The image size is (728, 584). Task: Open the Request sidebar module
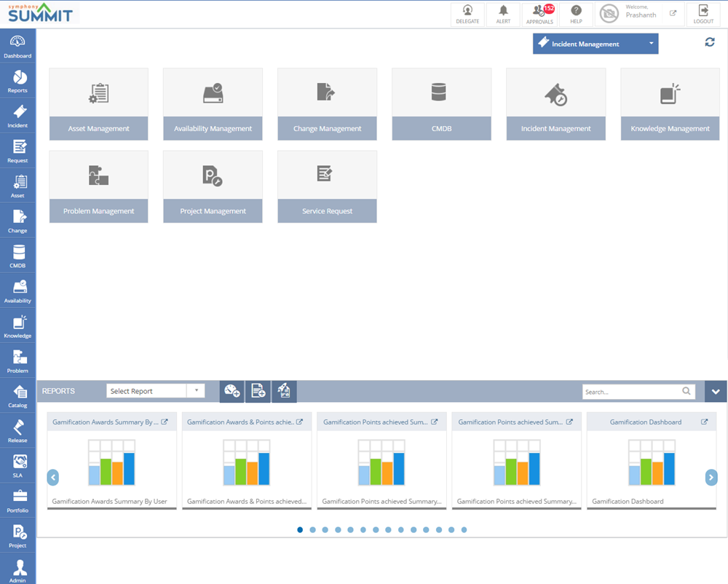coord(17,151)
